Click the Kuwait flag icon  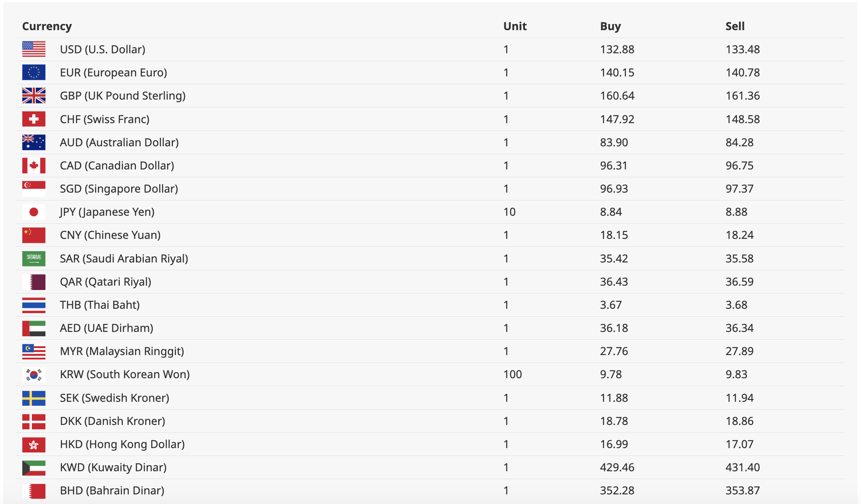[x=34, y=467]
